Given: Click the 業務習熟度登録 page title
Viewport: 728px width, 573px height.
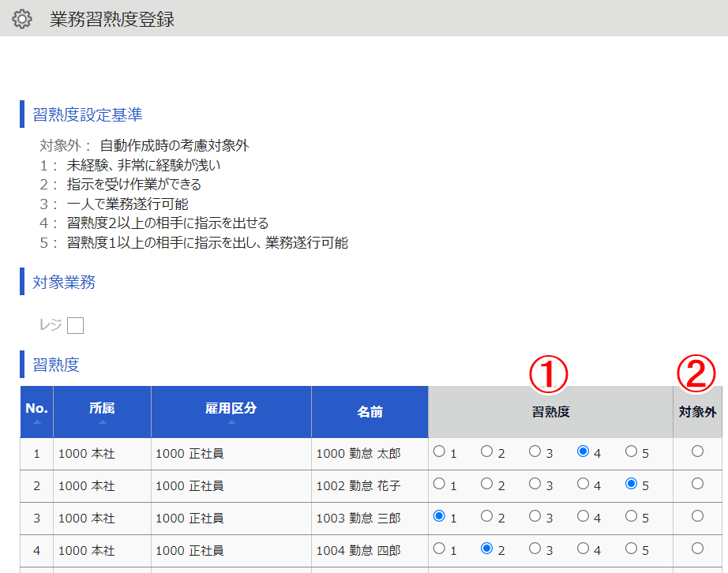Looking at the screenshot, I should (x=112, y=19).
